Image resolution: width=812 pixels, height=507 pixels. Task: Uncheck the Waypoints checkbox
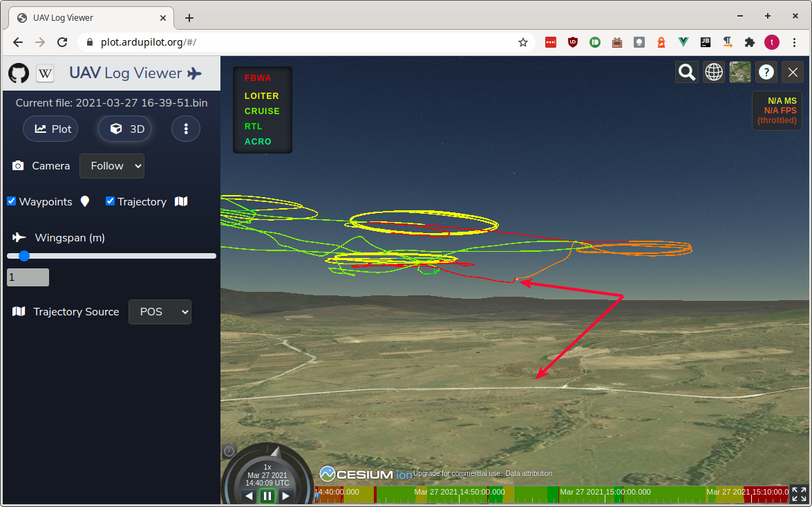pos(11,201)
